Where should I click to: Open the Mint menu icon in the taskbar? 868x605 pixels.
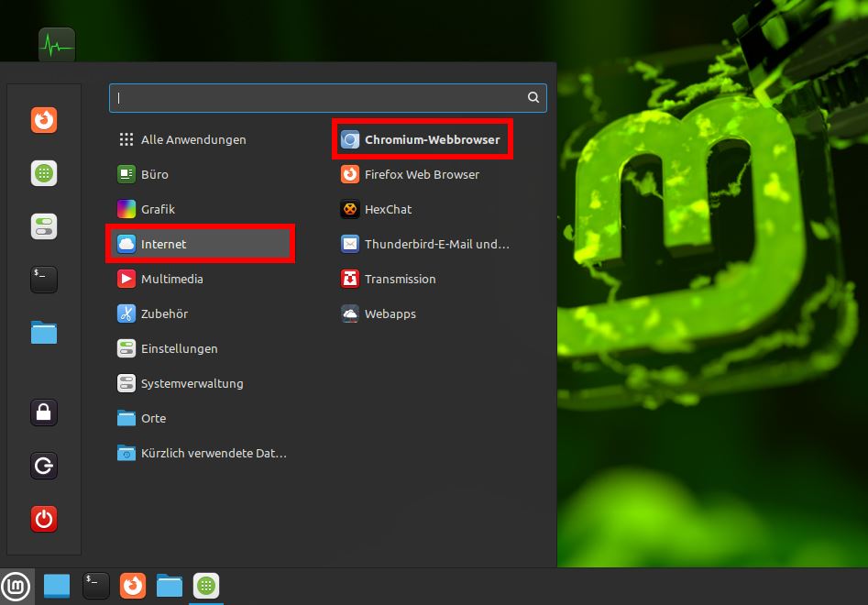point(16,586)
